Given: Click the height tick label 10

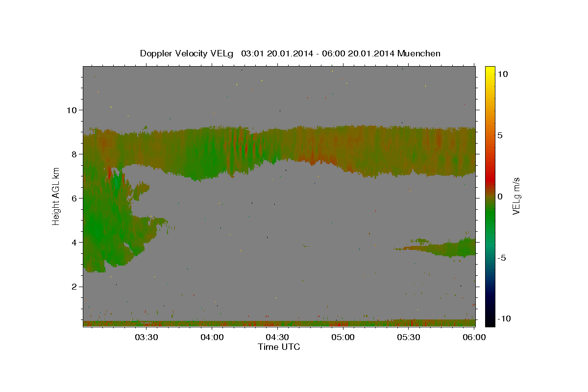Looking at the screenshot, I should coord(71,110).
